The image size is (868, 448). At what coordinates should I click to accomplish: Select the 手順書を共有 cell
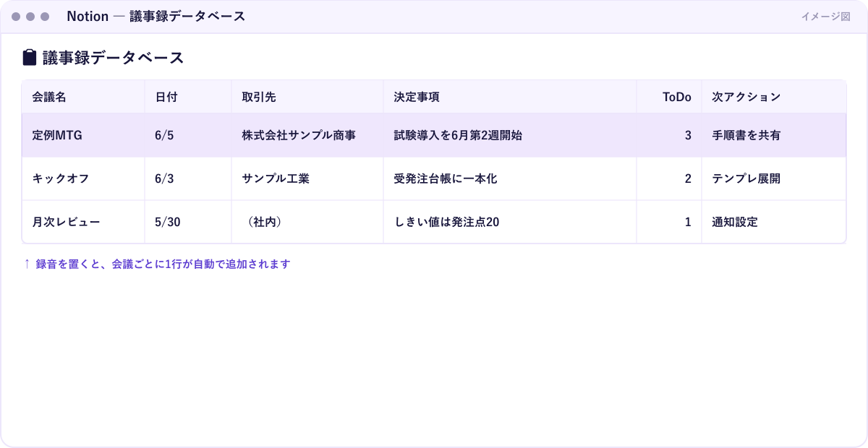pyautogui.click(x=773, y=135)
